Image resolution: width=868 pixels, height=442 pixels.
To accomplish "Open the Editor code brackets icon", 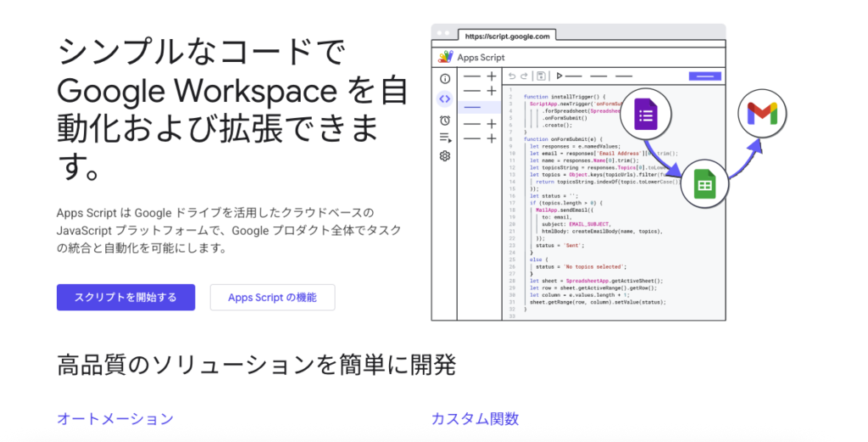I will point(444,98).
